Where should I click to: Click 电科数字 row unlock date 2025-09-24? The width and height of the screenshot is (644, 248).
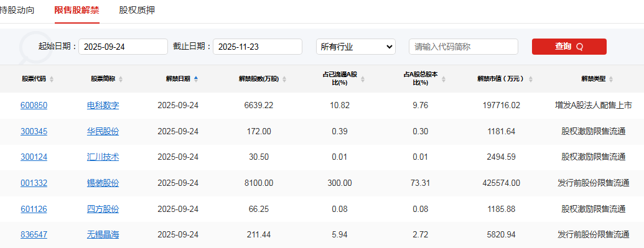click(178, 106)
